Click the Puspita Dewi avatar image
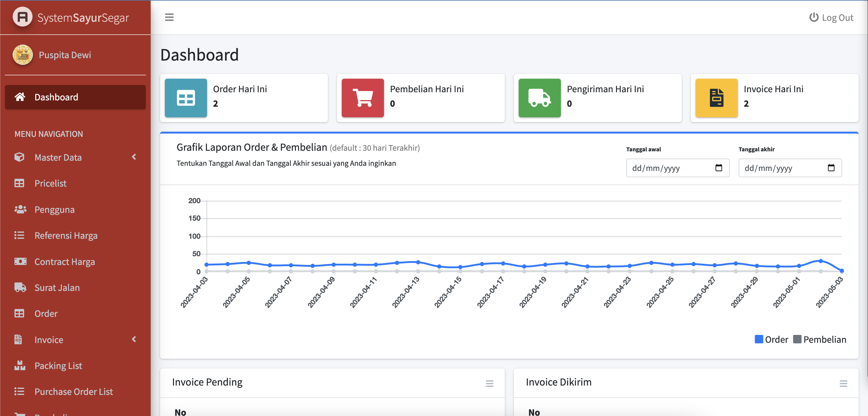This screenshot has height=416, width=868. pos(23,55)
